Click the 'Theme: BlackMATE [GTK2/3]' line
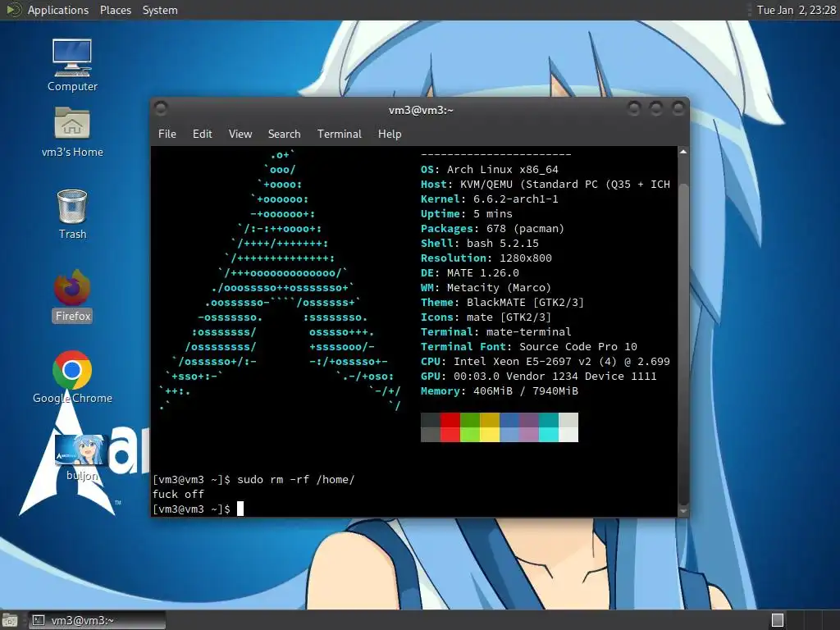The width and height of the screenshot is (840, 630). pyautogui.click(x=502, y=302)
